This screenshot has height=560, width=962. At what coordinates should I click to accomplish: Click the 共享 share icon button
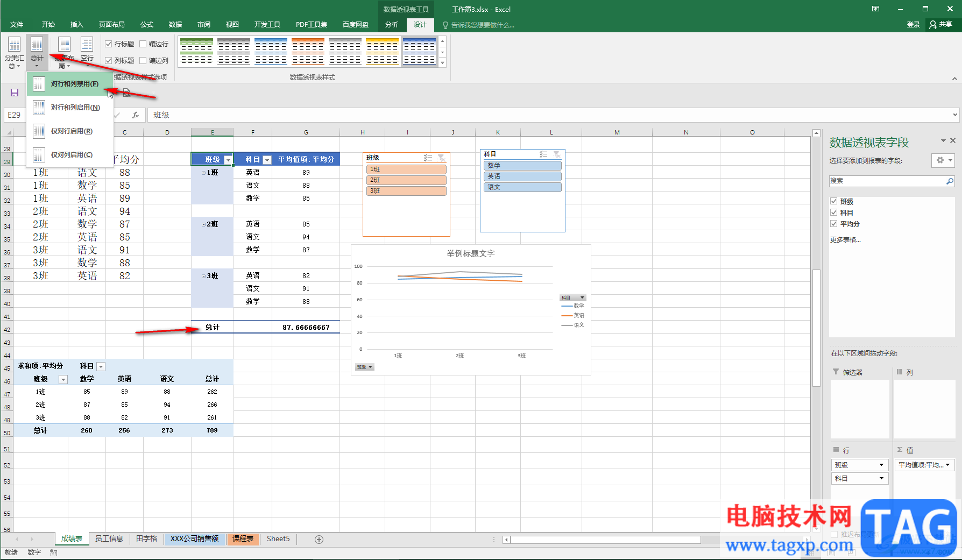[941, 24]
